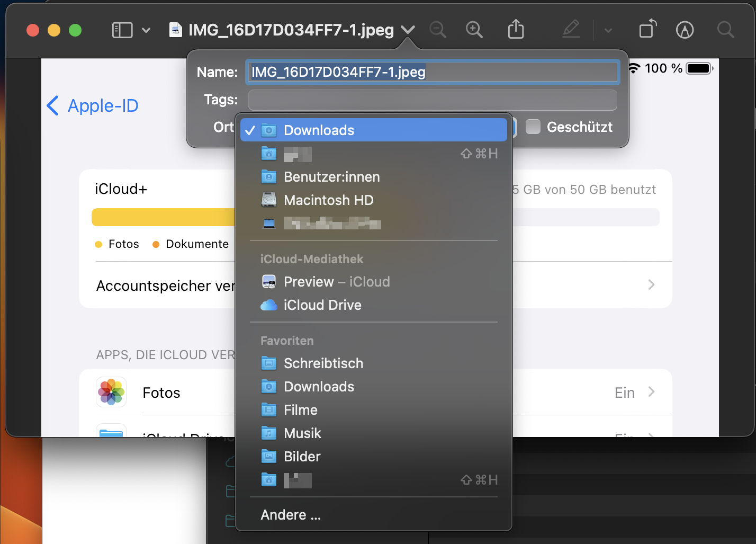Click the highlight pen icon
This screenshot has width=756, height=544.
tap(571, 30)
